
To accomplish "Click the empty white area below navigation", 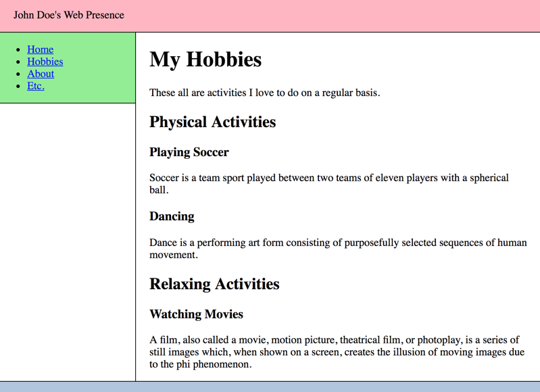I will tap(68, 237).
